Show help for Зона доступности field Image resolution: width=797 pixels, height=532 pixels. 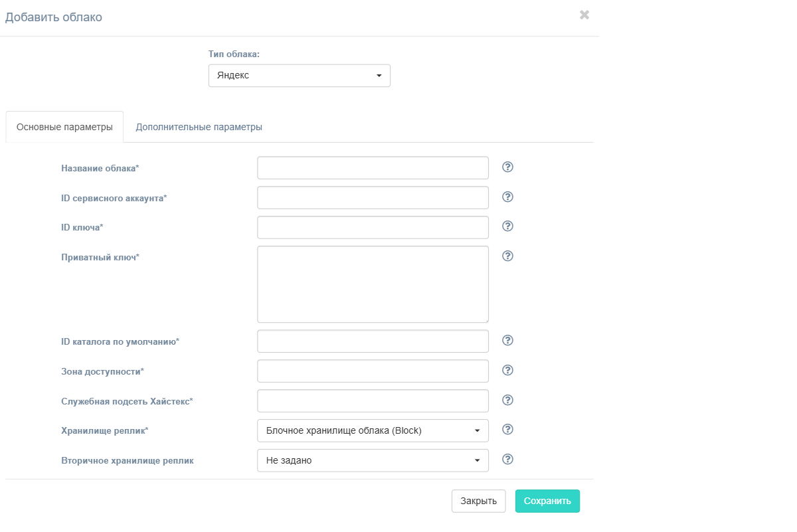click(508, 370)
